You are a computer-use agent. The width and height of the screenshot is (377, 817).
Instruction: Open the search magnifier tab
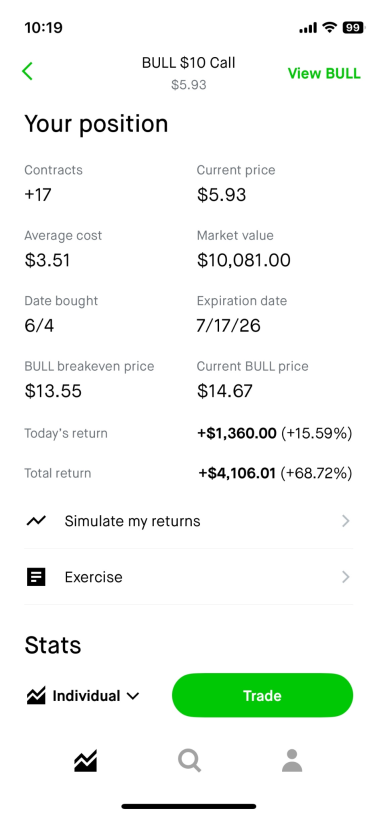189,761
